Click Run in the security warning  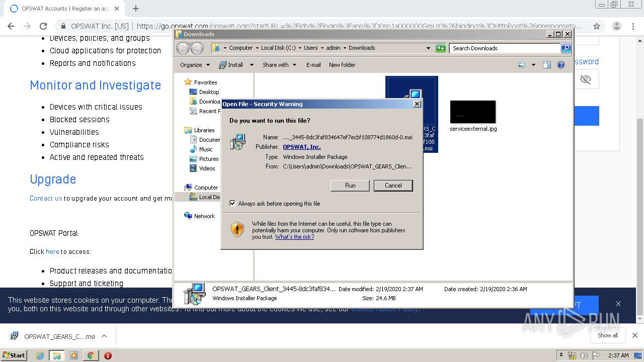coord(350,186)
